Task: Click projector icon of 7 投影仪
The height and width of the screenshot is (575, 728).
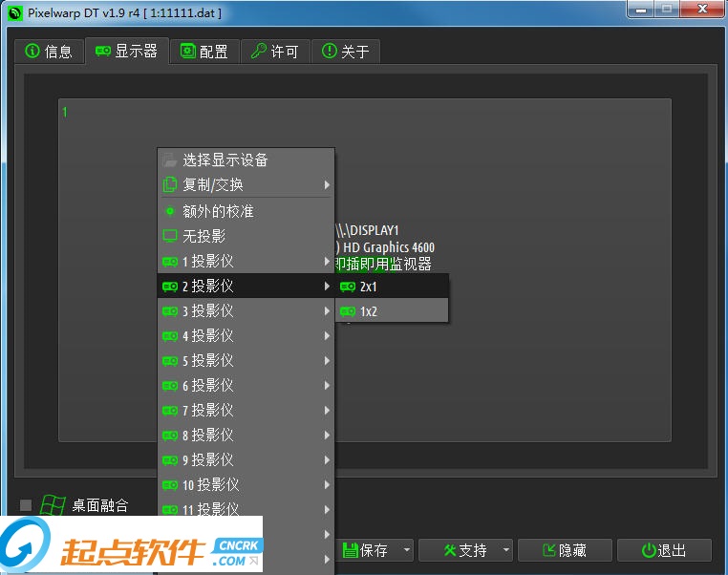Action: point(170,411)
